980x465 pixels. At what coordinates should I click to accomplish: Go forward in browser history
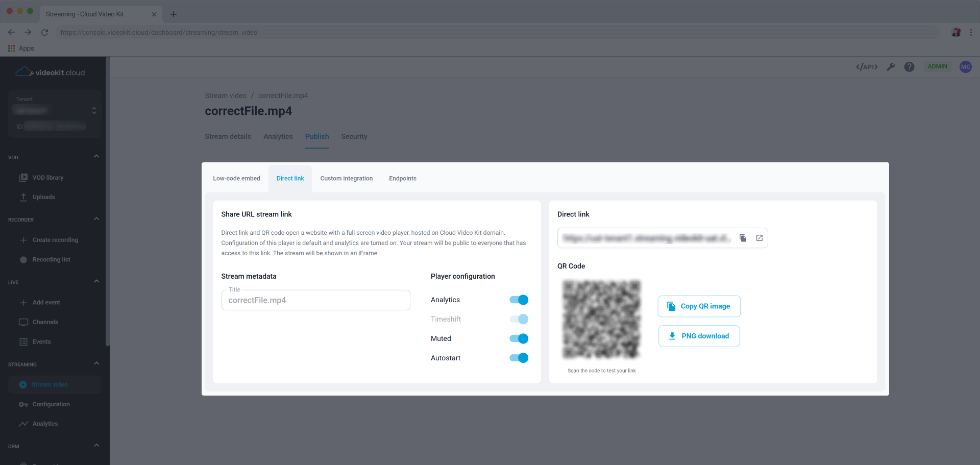(x=28, y=32)
